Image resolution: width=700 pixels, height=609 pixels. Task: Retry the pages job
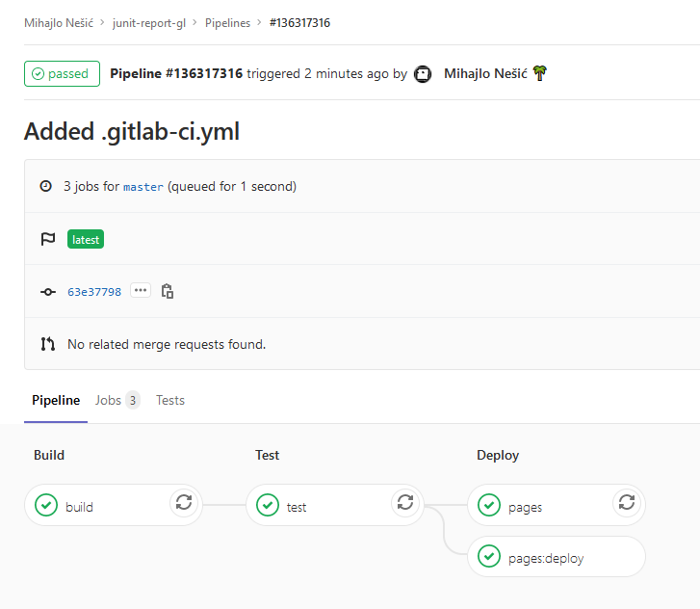click(x=626, y=503)
